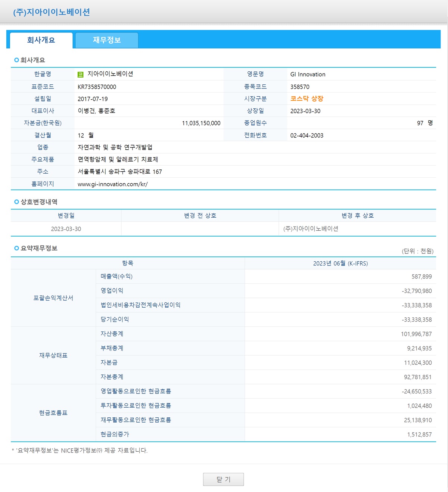448x492 pixels.
Task: Click the changed name (주)지아이이노베이션 in table
Action: (x=311, y=228)
